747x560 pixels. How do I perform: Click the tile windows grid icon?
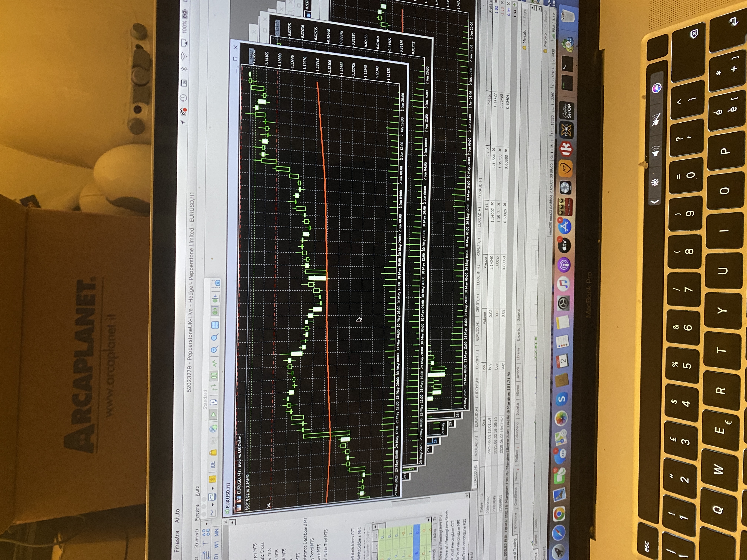215,325
